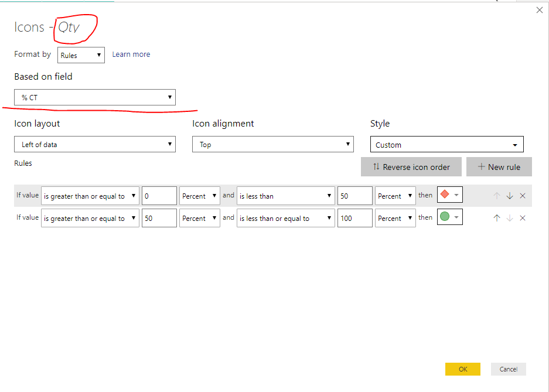Expand the Based on field % CT dropdown
The height and width of the screenshot is (392, 549).
tap(95, 97)
